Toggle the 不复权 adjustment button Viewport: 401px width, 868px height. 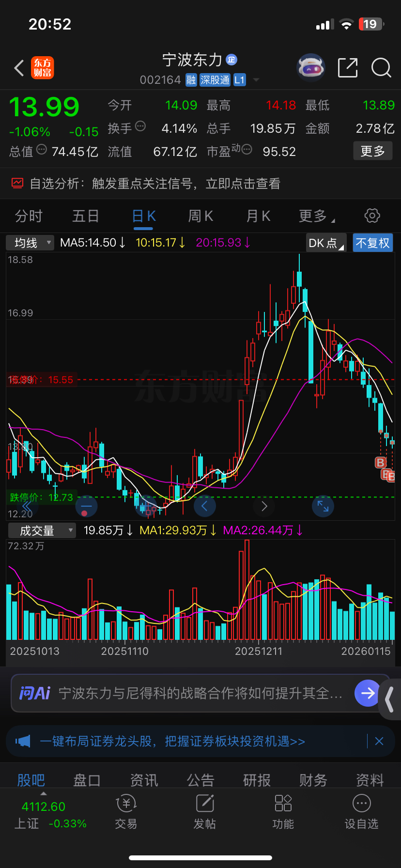tap(372, 243)
